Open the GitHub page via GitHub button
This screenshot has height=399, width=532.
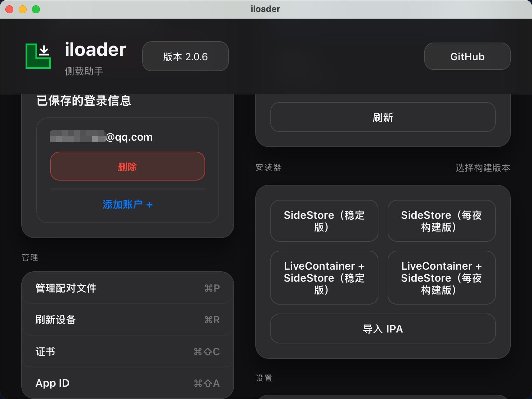(x=467, y=56)
